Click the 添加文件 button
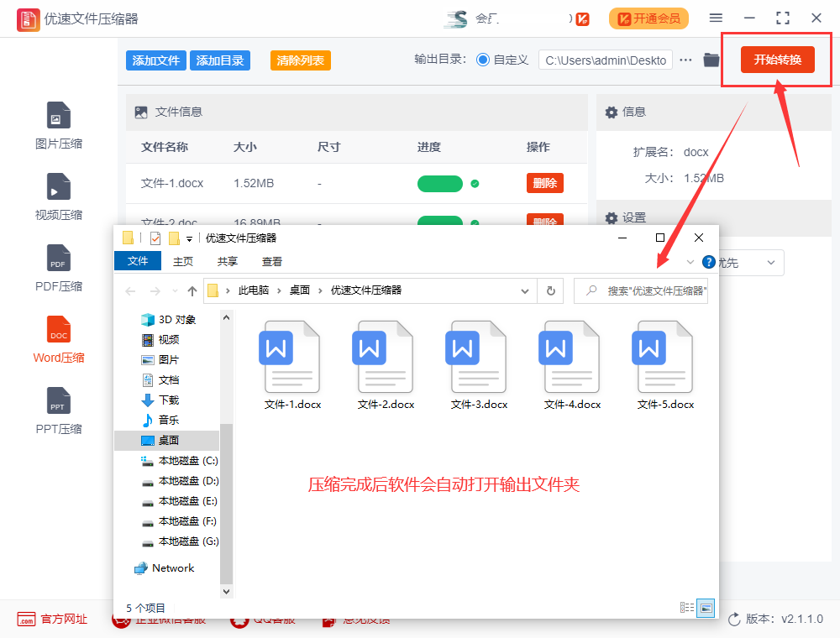 tap(156, 60)
